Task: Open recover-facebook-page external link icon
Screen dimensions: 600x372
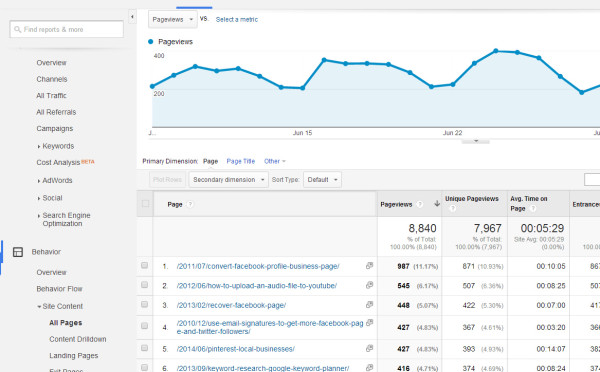Action: (369, 305)
